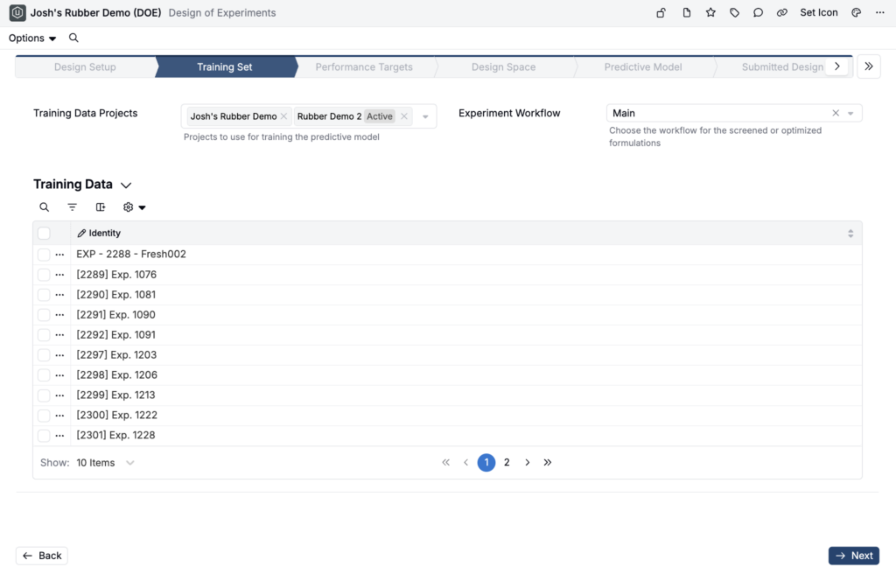896x588 pixels.
Task: Click the palette icon in header
Action: tap(856, 12)
